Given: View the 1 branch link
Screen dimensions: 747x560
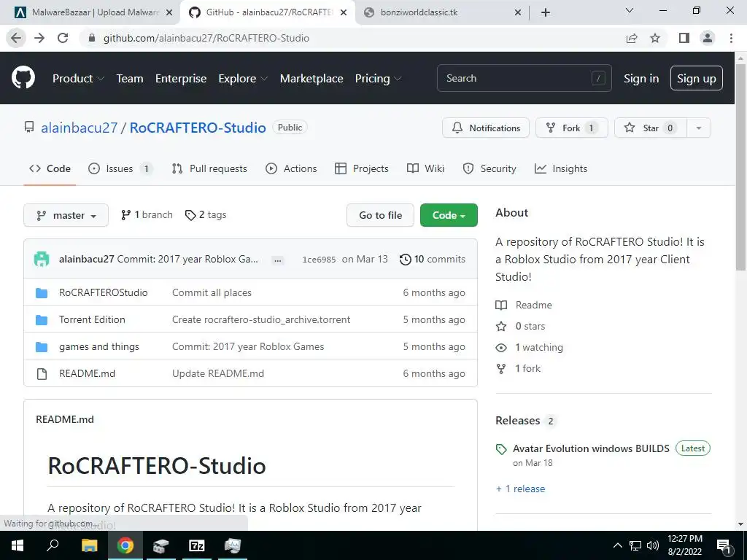Looking at the screenshot, I should pyautogui.click(x=147, y=215).
